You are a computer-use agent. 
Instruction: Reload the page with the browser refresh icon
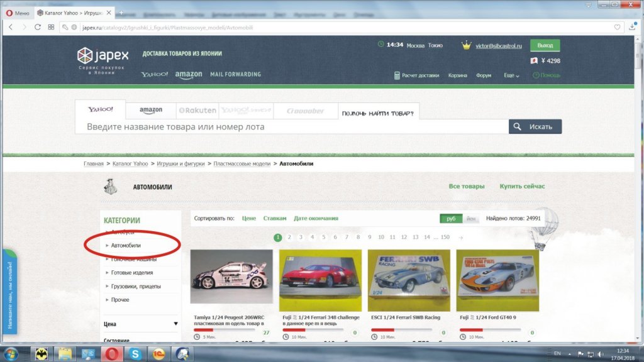pos(38,27)
